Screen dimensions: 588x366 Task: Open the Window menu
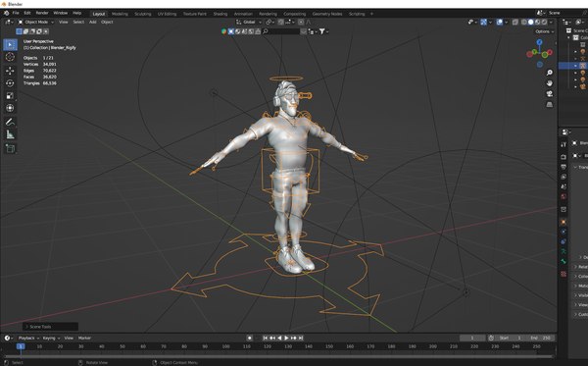tap(61, 13)
